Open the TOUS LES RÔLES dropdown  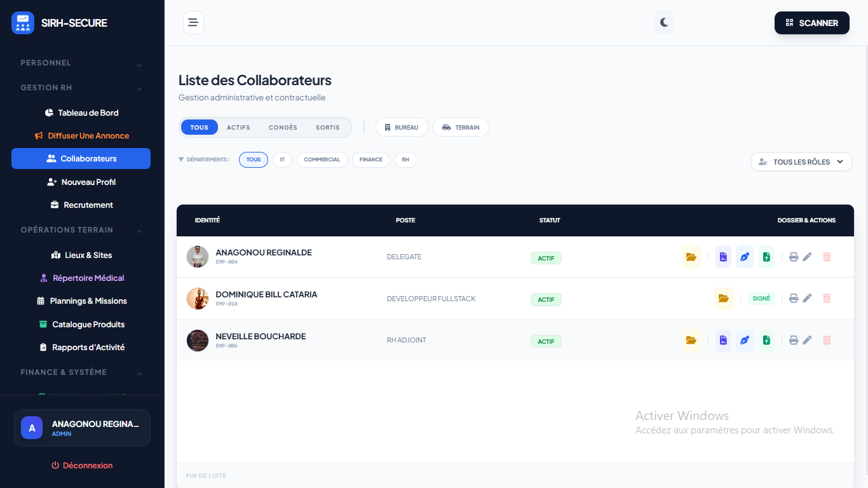pyautogui.click(x=801, y=161)
